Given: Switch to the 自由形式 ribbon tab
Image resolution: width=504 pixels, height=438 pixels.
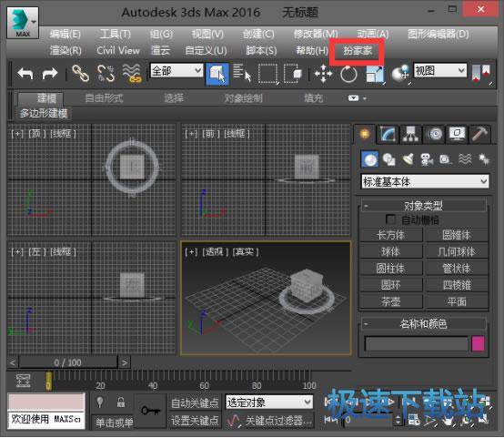Looking at the screenshot, I should tap(104, 98).
